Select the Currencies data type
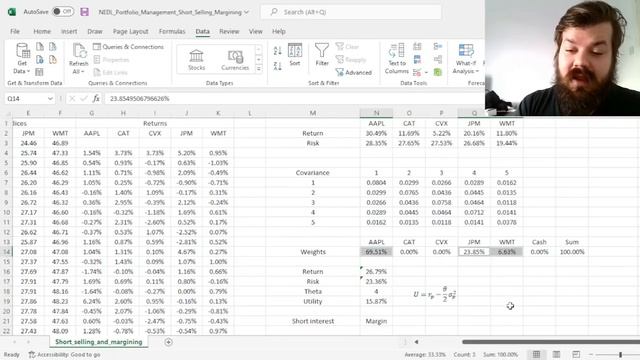640x360 pixels. pyautogui.click(x=235, y=60)
